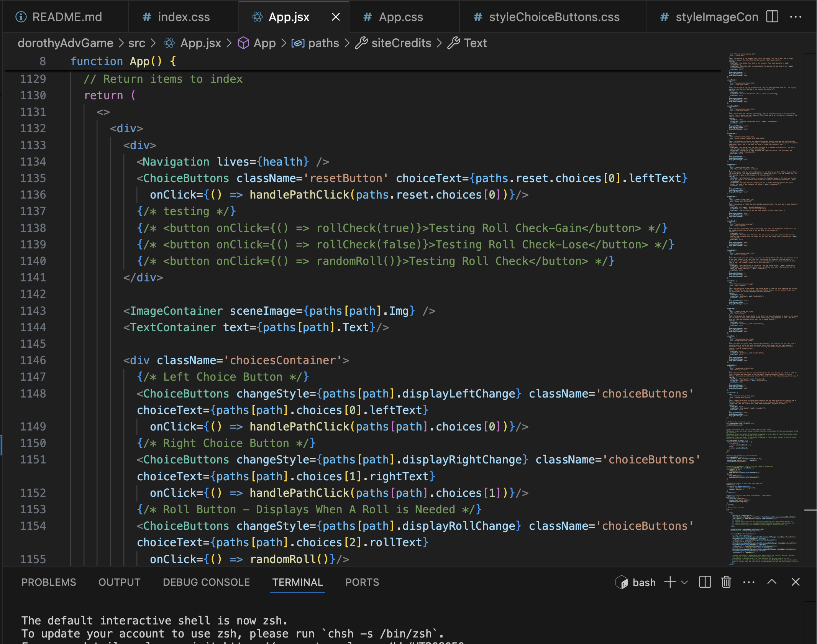Open editor more actions ellipsis menu
Screen dimensions: 817x644
click(x=796, y=17)
